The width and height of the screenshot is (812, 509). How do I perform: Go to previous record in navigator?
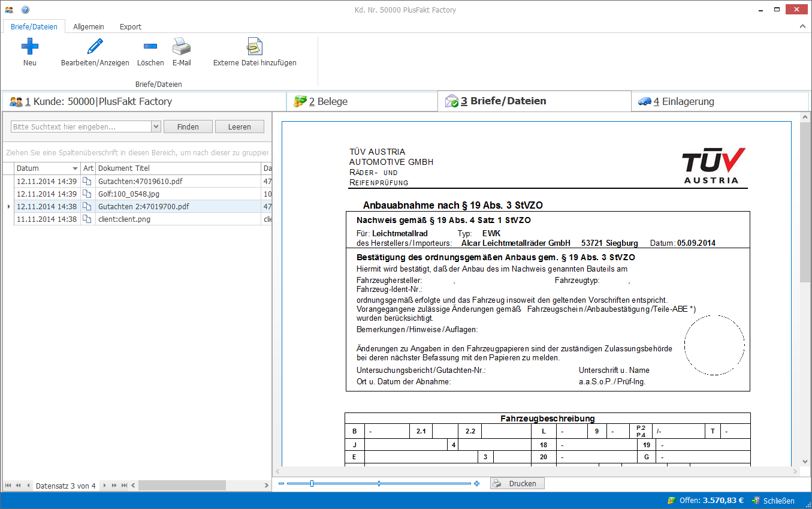[x=27, y=486]
